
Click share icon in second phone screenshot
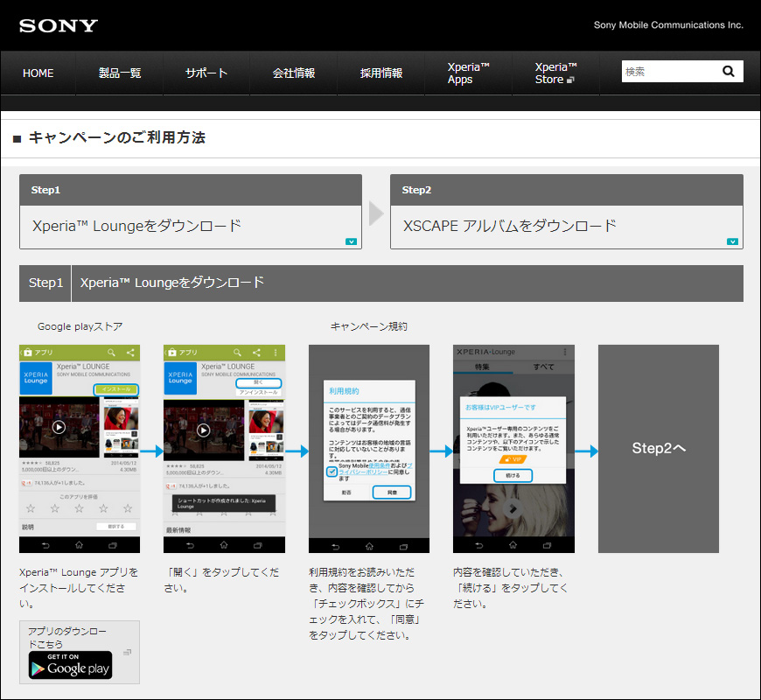(x=256, y=353)
